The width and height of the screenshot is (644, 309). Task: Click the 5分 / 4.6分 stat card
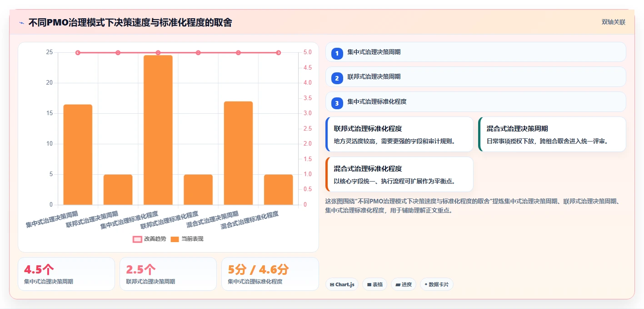tap(270, 274)
